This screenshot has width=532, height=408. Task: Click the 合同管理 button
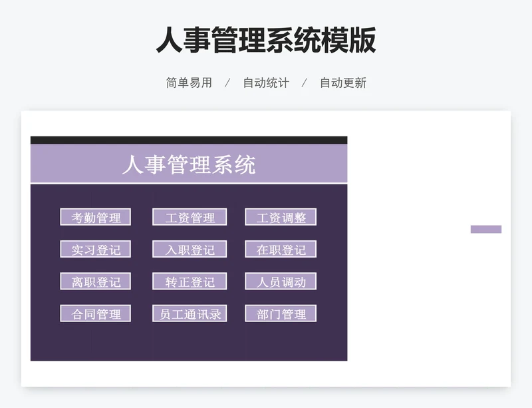click(x=95, y=313)
